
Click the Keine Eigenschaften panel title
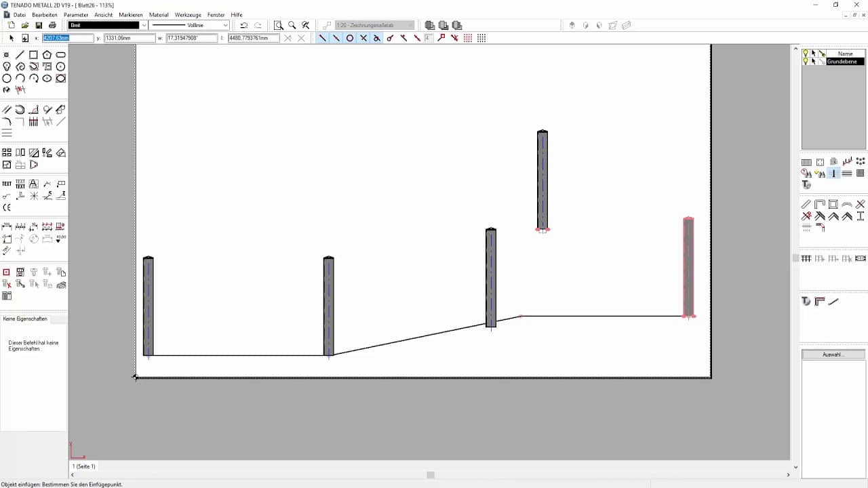coord(25,319)
